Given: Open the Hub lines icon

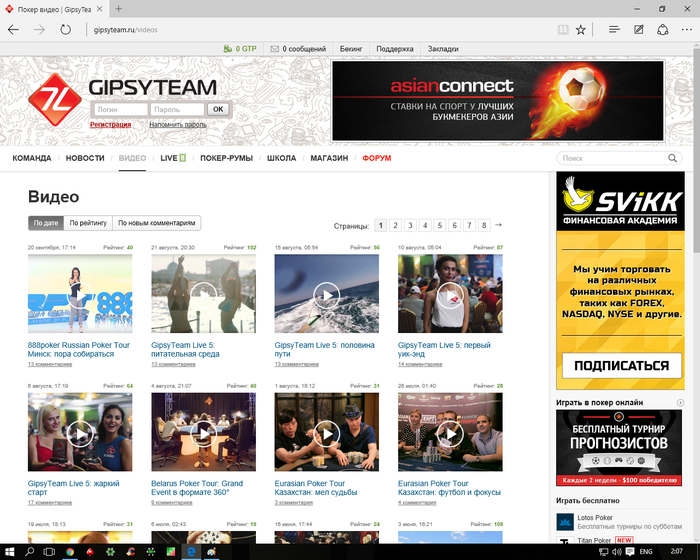Looking at the screenshot, I should pyautogui.click(x=614, y=29).
